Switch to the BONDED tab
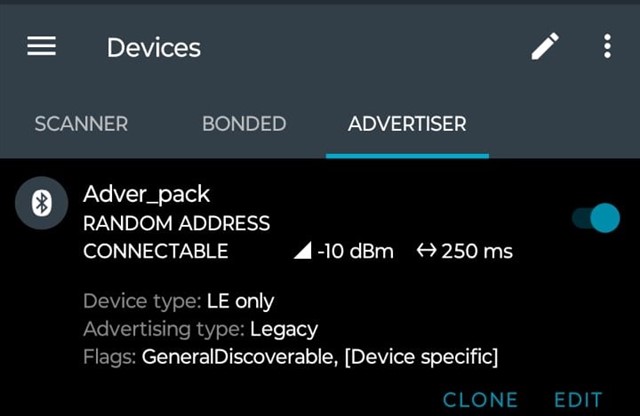The width and height of the screenshot is (640, 416). coord(244,124)
